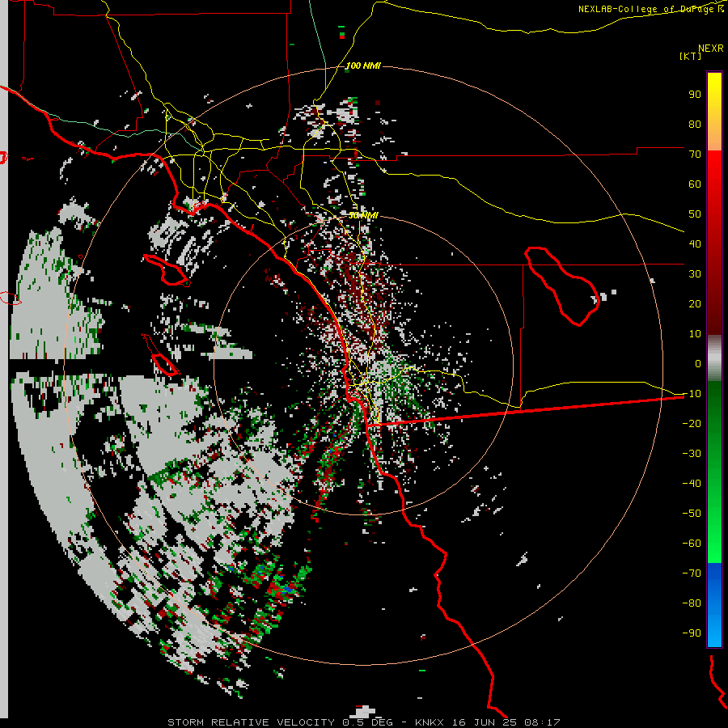Click the 70 value on the velocity scale
728x728 pixels.
(695, 154)
